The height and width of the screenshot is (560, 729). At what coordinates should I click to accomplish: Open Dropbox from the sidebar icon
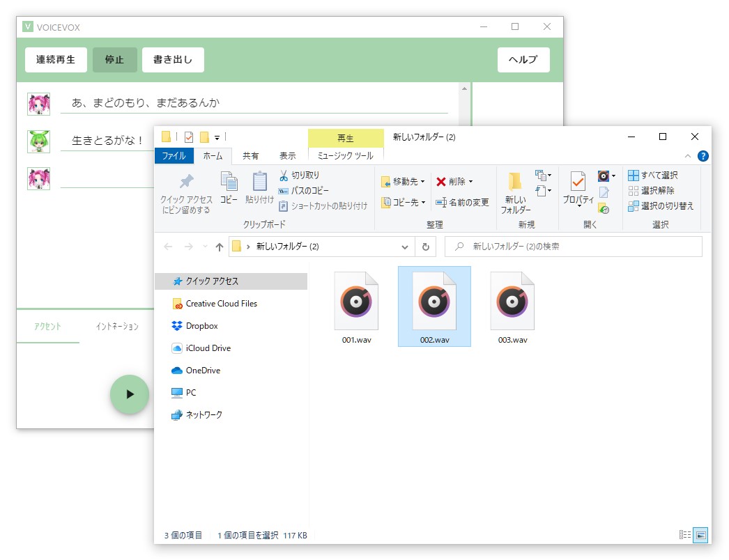(x=177, y=325)
